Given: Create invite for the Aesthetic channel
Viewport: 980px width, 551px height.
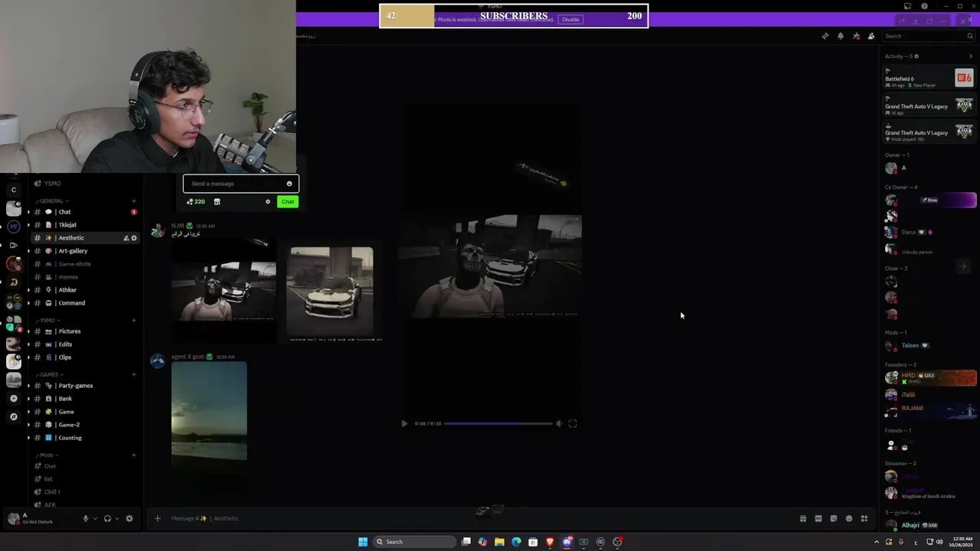Looking at the screenshot, I should coord(126,238).
